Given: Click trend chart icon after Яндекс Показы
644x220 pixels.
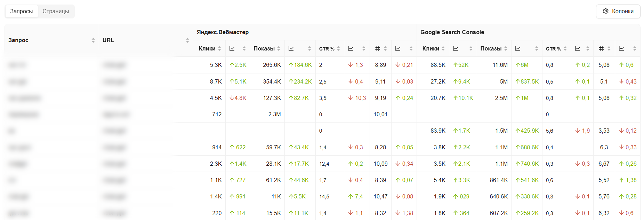Looking at the screenshot, I should tap(291, 49).
